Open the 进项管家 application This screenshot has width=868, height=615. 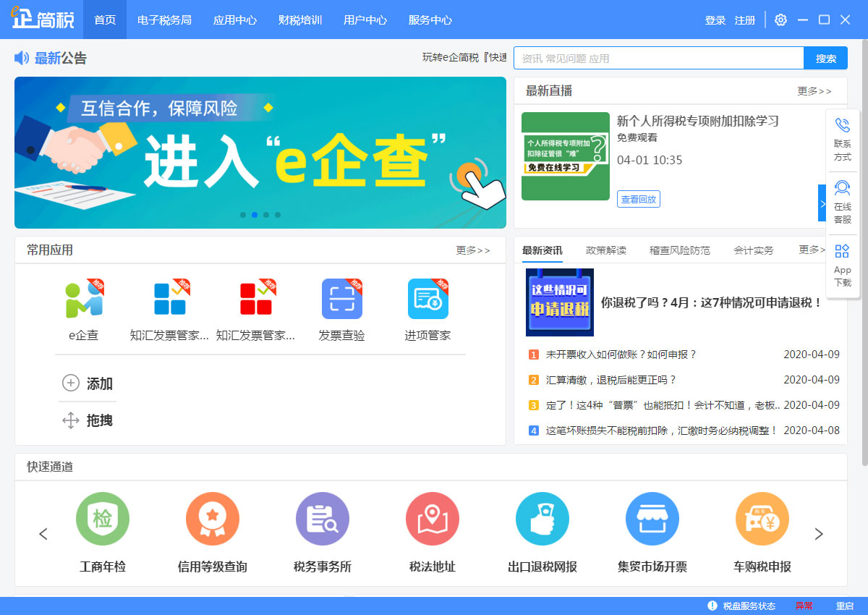tap(428, 298)
